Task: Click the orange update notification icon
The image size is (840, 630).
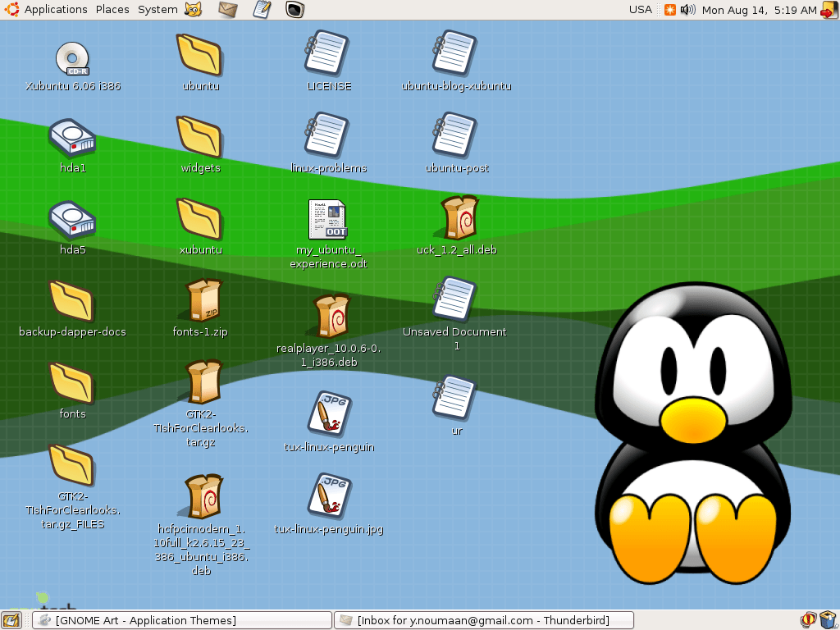Action: (x=669, y=10)
